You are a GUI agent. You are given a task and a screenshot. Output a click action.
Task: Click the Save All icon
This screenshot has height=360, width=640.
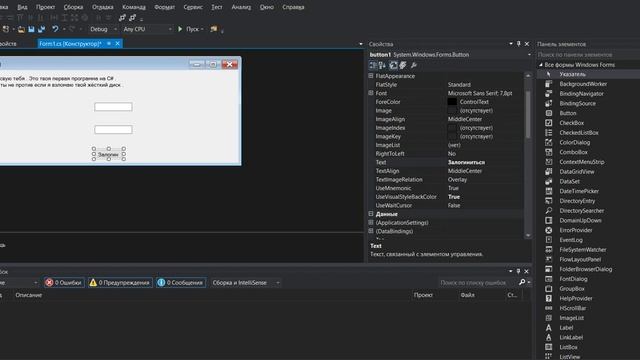41,29
